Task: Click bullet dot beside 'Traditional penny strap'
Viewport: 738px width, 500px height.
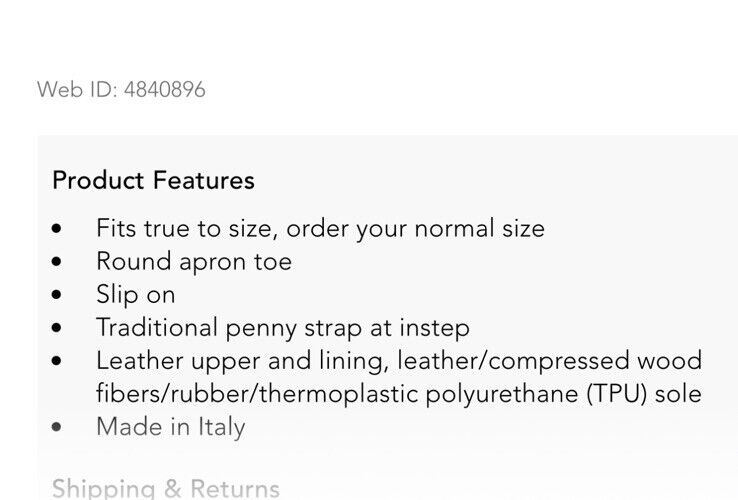Action: click(56, 328)
